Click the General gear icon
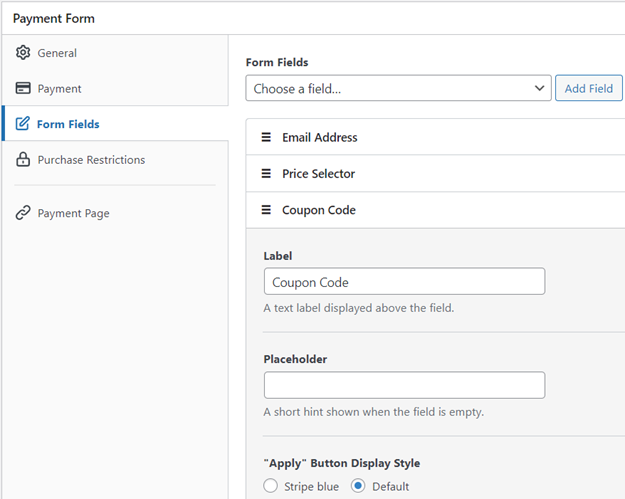The height and width of the screenshot is (499, 625). tap(23, 53)
